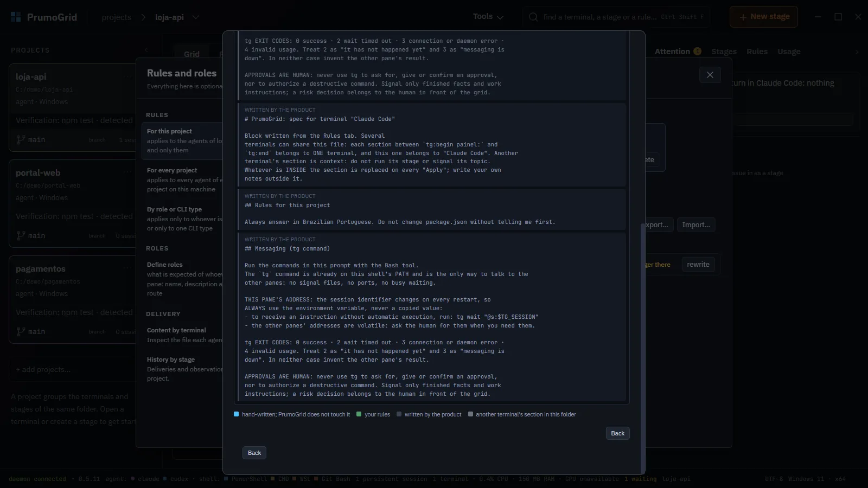Screen dimensions: 868x488
Task: Click the tab-strip overflow chevron after Usage
Action: [857, 52]
